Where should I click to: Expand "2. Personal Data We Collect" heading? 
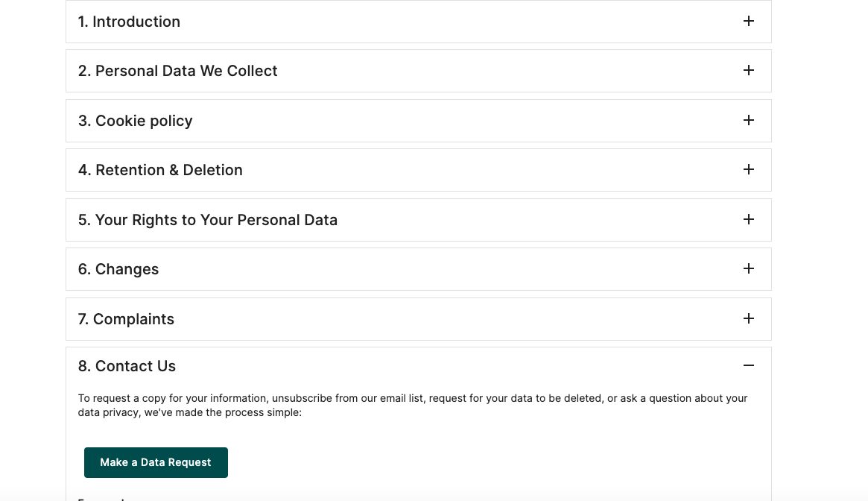click(177, 71)
